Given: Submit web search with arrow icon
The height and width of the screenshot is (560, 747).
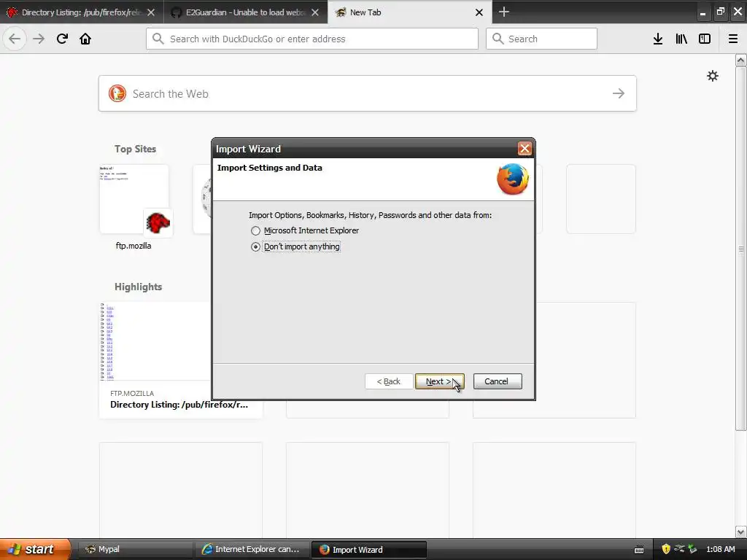Looking at the screenshot, I should (619, 93).
